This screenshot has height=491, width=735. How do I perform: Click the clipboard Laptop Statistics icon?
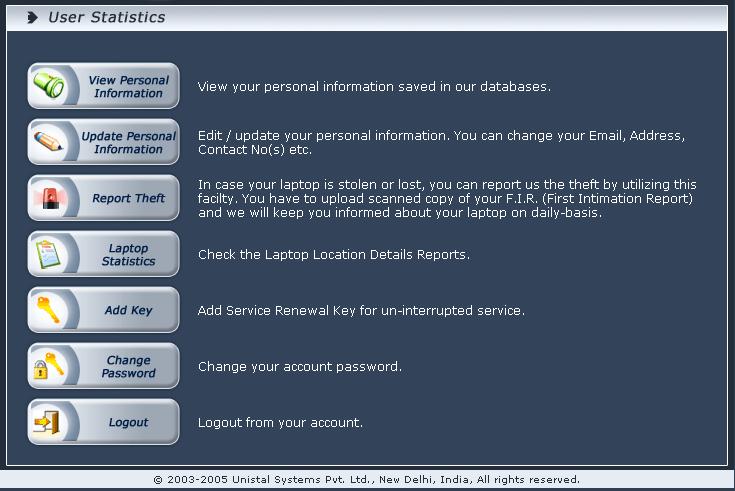49,254
